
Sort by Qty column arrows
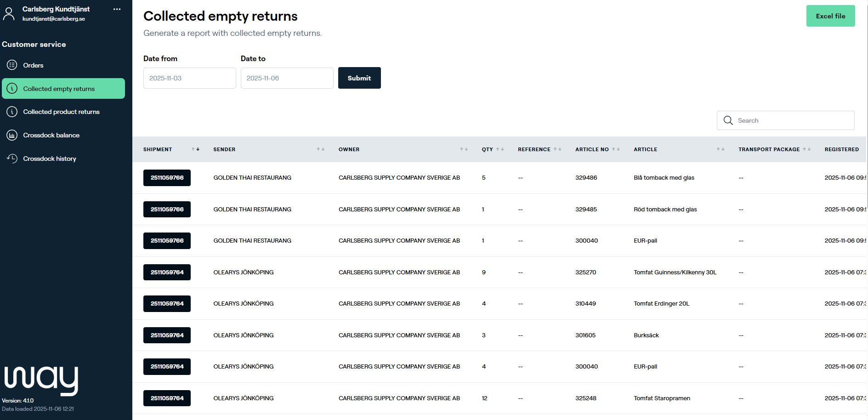tap(500, 149)
